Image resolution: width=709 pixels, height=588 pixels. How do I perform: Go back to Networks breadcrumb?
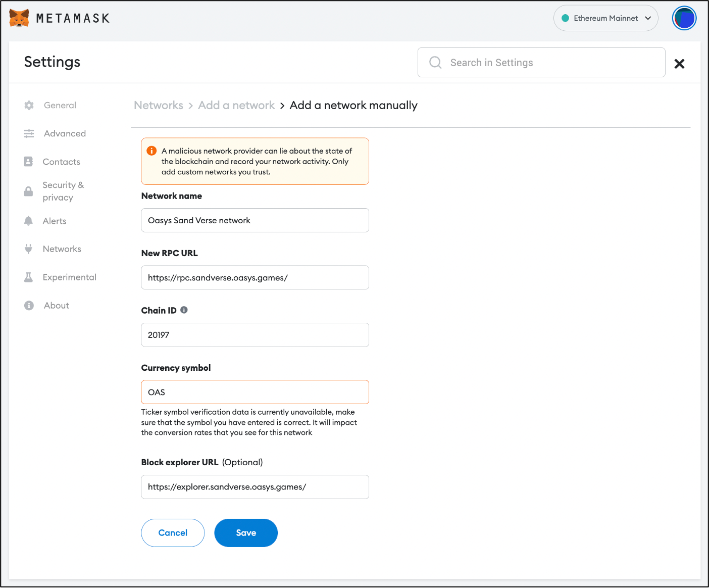click(x=159, y=105)
